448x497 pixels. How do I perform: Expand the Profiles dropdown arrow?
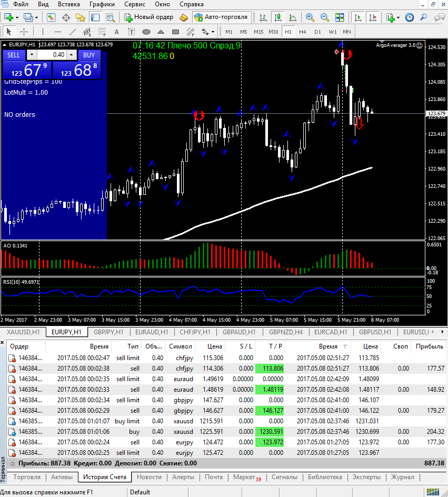pos(37,18)
